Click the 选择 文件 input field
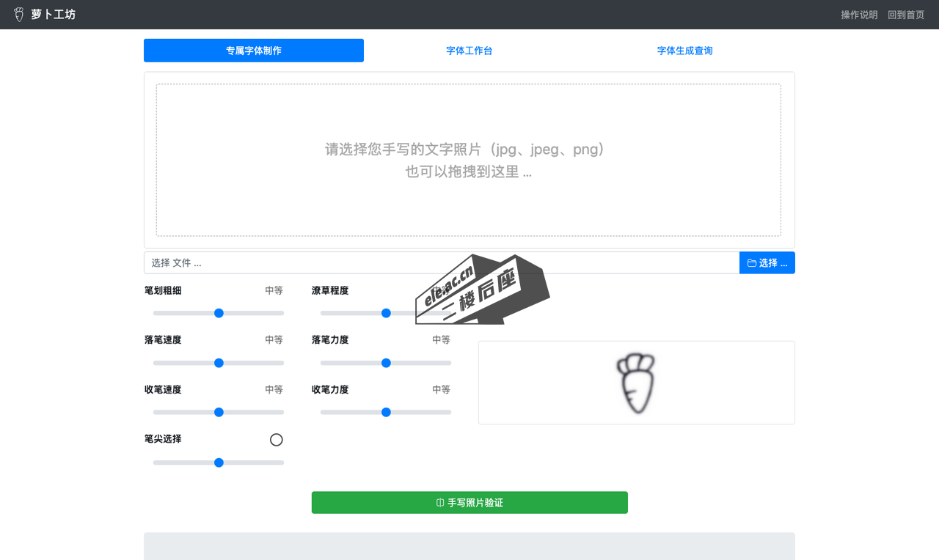939x560 pixels. 442,262
